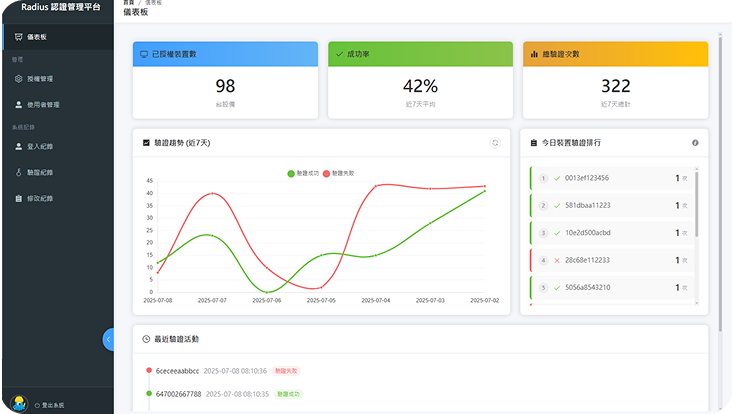The height and width of the screenshot is (414, 732).
Task: Click the monitor icon on 已授權裝置數 card
Action: (x=144, y=54)
